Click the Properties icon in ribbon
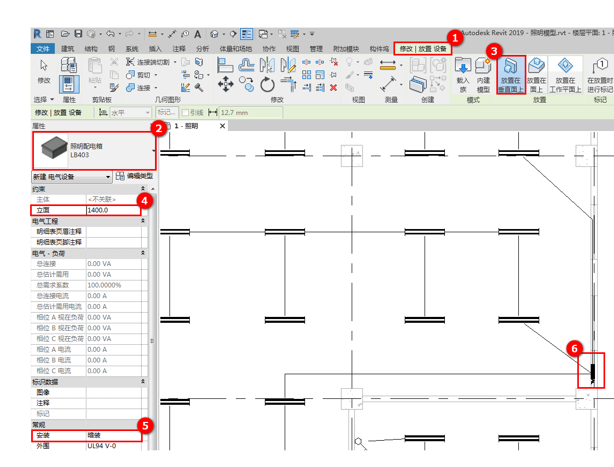The width and height of the screenshot is (614, 467). point(69,84)
